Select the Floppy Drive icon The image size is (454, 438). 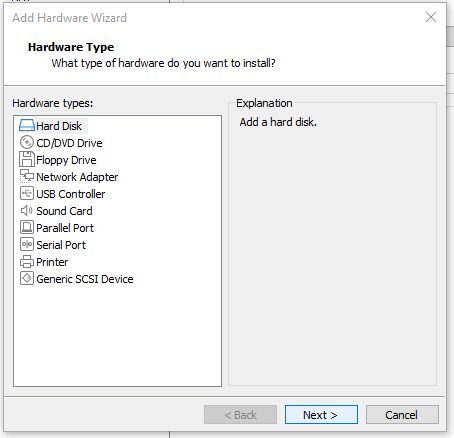27,159
